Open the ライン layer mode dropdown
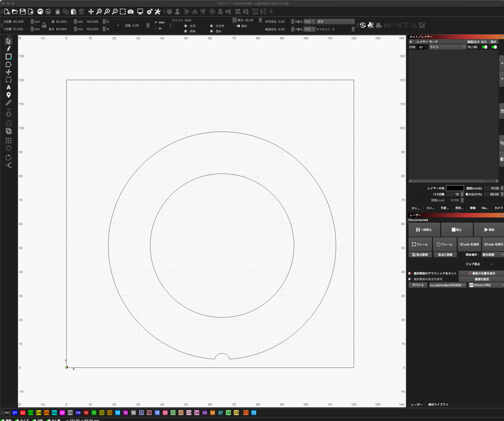This screenshot has height=421, width=504. [447, 47]
